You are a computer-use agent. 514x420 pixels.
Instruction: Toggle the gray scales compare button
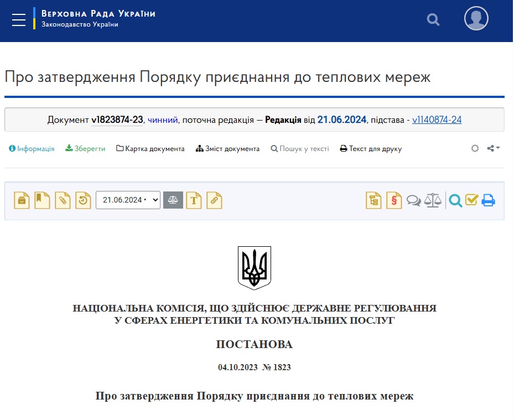pyautogui.click(x=173, y=200)
